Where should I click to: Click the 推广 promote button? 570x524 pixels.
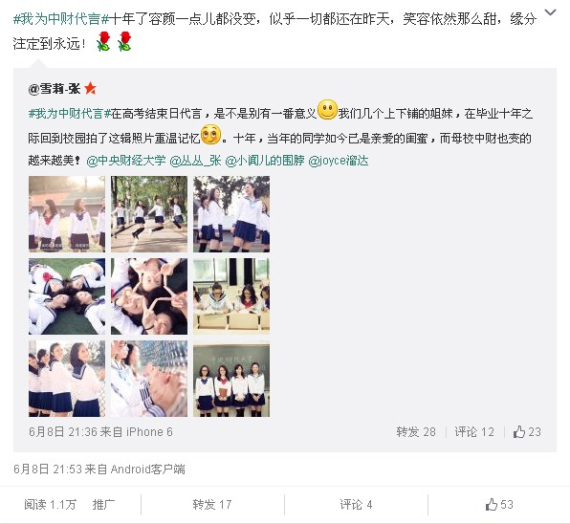(104, 505)
